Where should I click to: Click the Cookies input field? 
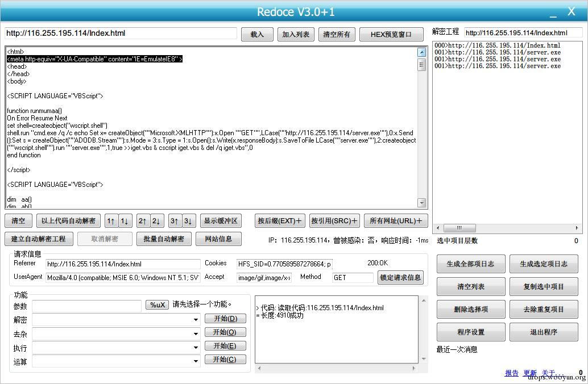(x=284, y=264)
